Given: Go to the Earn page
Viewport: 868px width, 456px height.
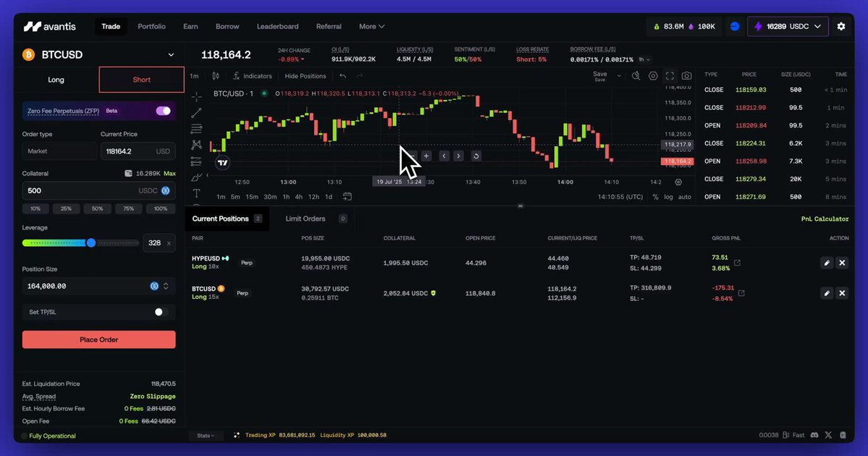Looking at the screenshot, I should tap(190, 26).
